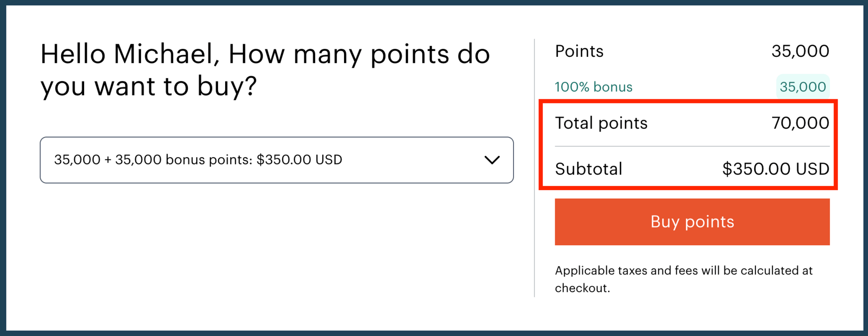This screenshot has width=868, height=336.
Task: Click the Total points label
Action: coord(601,123)
